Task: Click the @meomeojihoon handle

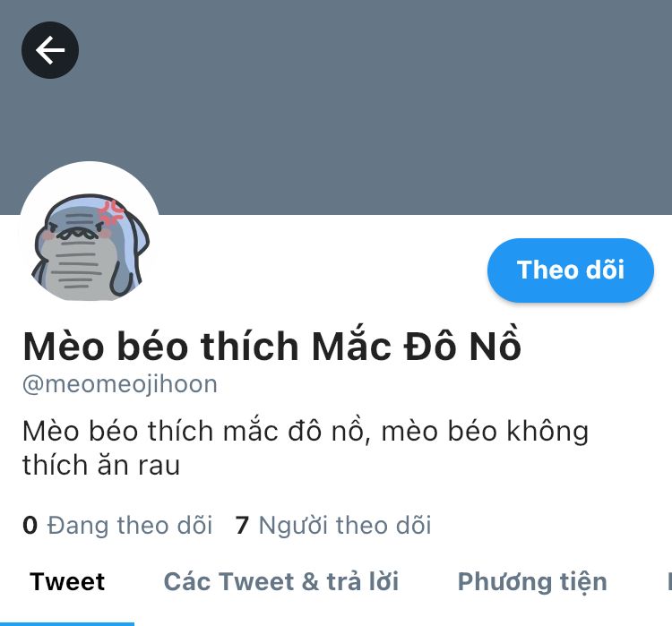Action: point(120,384)
